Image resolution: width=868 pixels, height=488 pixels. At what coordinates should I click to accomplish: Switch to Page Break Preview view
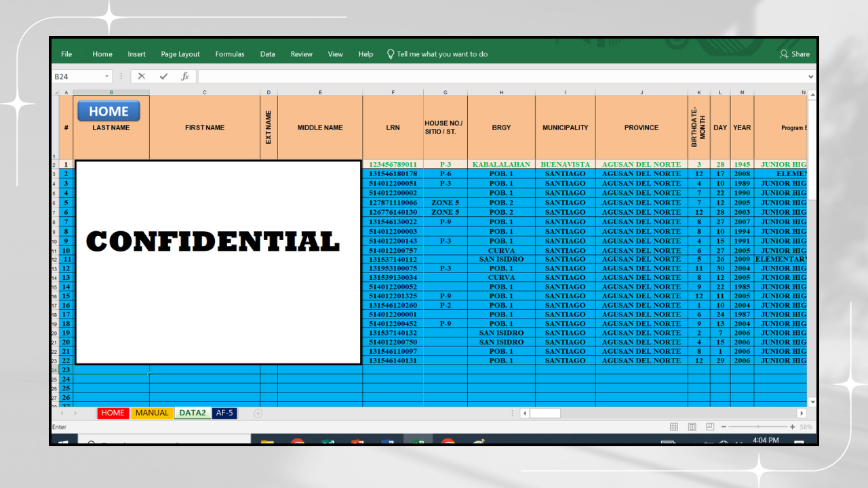709,427
